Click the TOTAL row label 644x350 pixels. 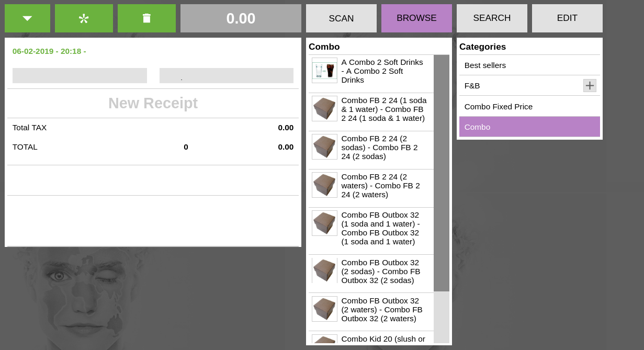25,147
